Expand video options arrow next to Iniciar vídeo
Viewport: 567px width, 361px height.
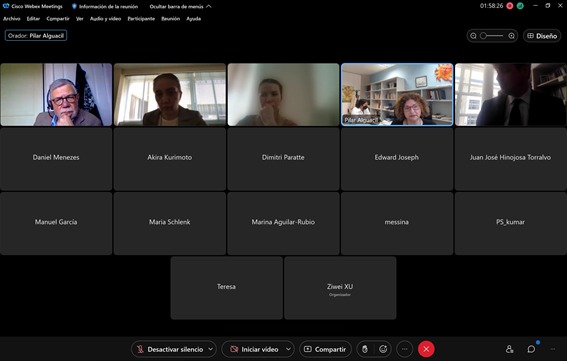tap(289, 349)
